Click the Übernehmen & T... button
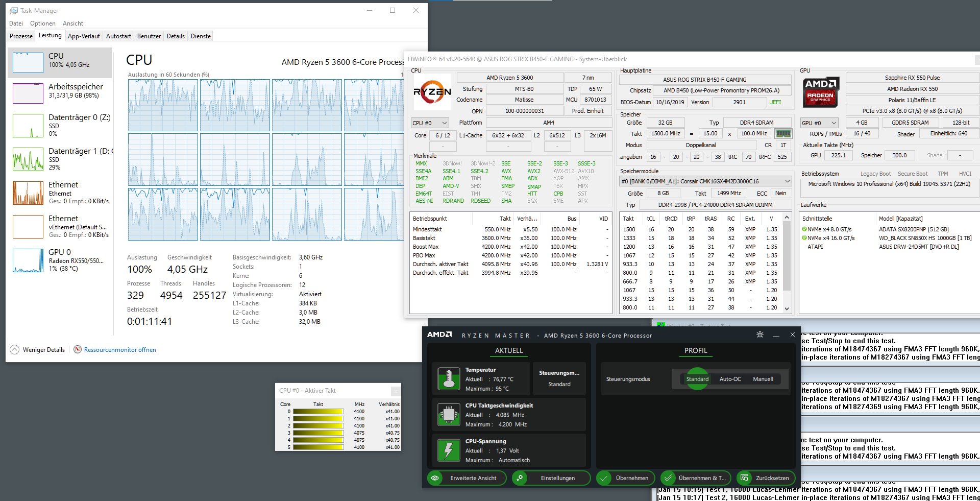This screenshot has width=980, height=501. [696, 478]
